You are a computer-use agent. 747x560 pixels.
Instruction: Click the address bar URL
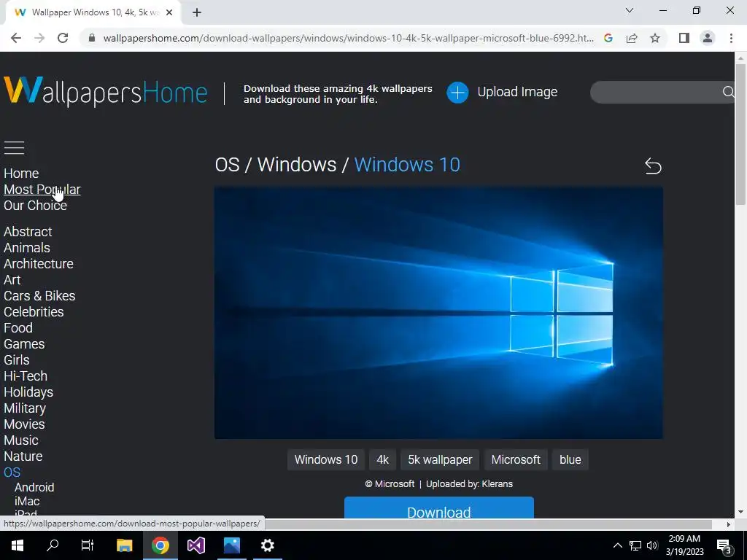click(348, 38)
